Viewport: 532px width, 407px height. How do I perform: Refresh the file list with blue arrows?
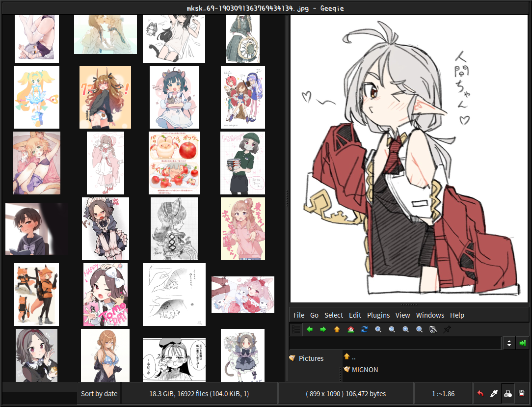pos(364,329)
